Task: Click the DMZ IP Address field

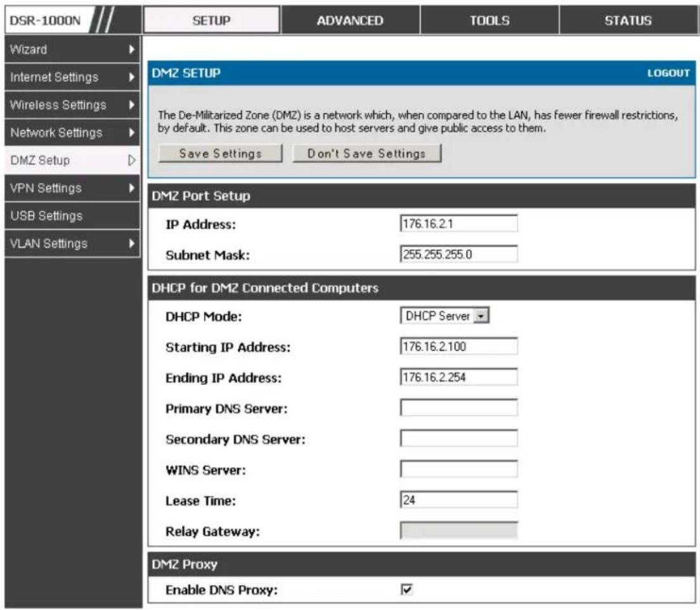Action: pyautogui.click(x=459, y=223)
